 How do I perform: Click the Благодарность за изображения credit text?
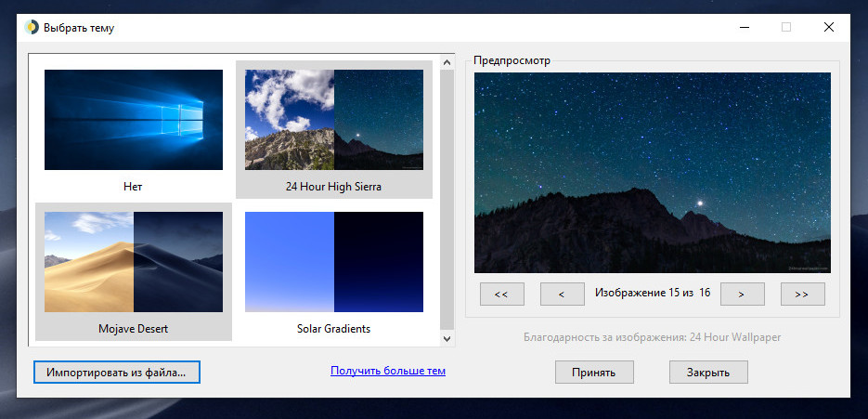click(x=652, y=337)
